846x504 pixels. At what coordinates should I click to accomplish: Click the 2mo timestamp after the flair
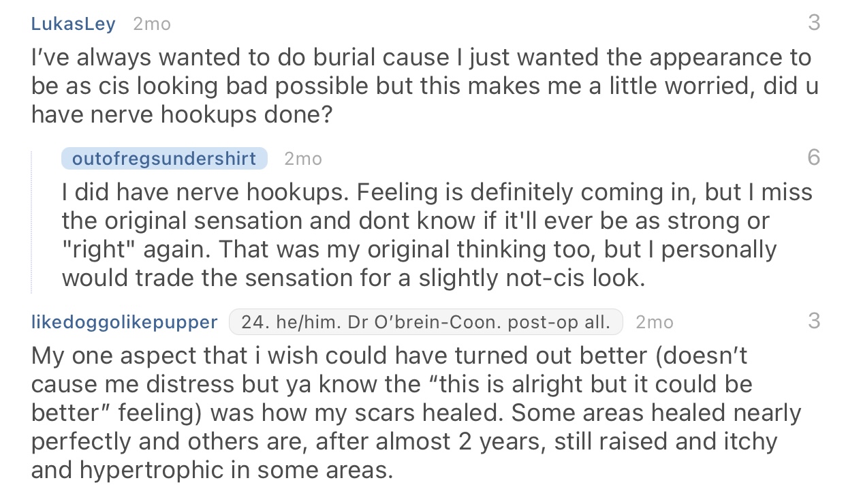(x=654, y=321)
